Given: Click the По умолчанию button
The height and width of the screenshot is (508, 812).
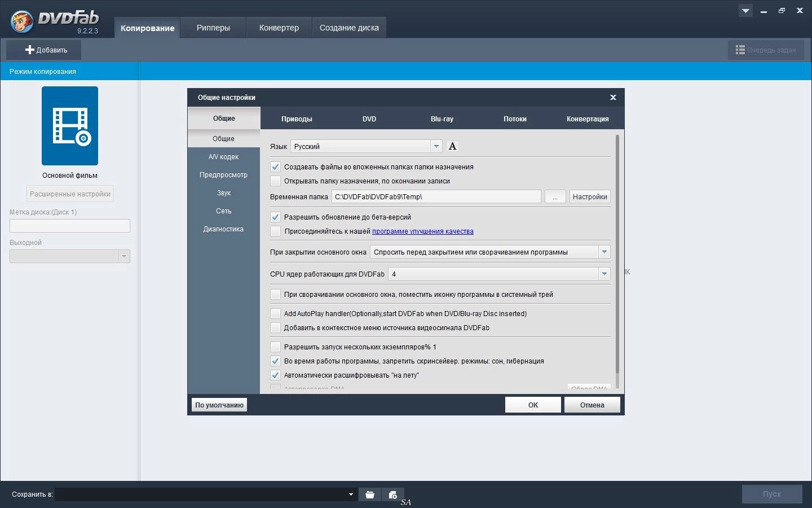Looking at the screenshot, I should pos(219,405).
